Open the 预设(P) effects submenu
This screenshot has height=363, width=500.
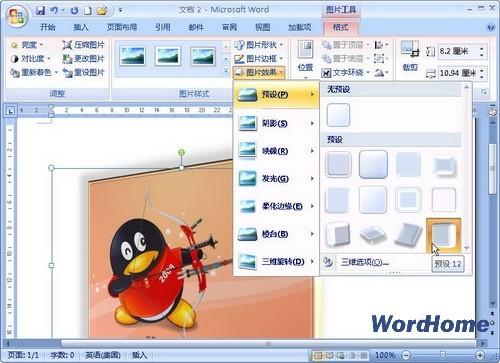point(276,95)
